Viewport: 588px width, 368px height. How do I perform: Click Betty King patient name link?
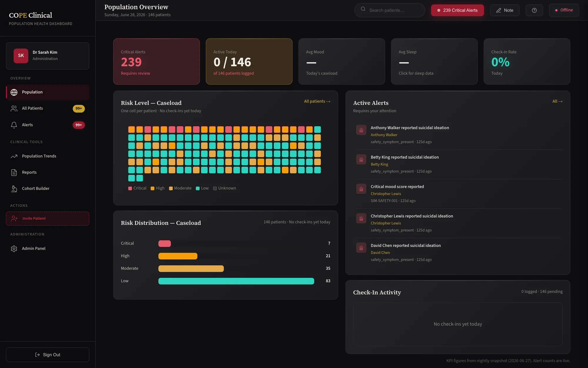379,164
